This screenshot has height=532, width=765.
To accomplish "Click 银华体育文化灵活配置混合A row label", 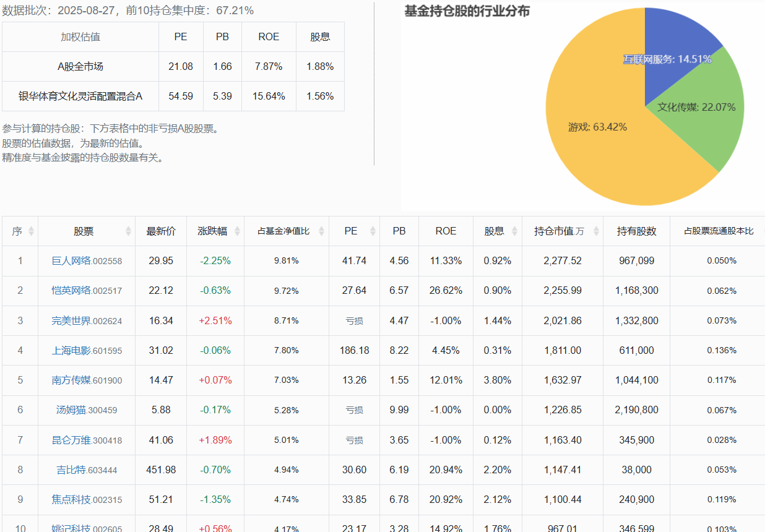I will point(80,96).
